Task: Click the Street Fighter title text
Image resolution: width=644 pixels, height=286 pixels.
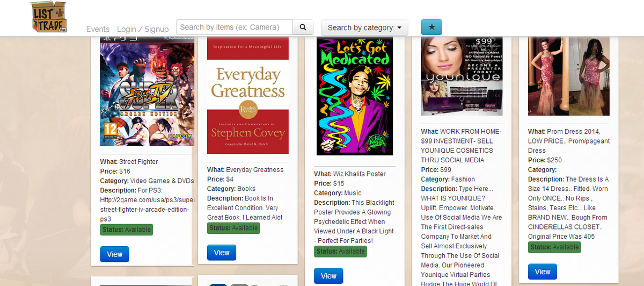Action: pyautogui.click(x=138, y=162)
